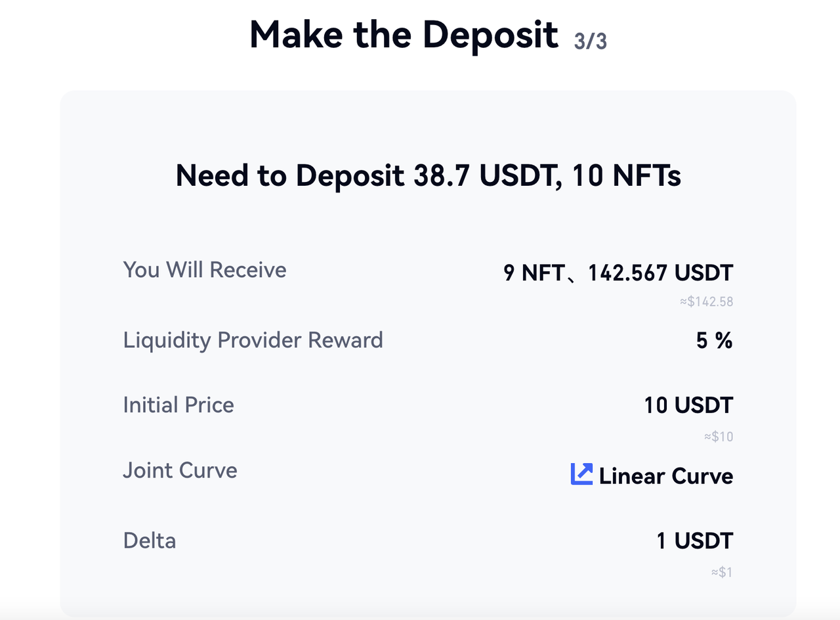Click the Linear Curve value text
This screenshot has width=840, height=620.
[665, 476]
